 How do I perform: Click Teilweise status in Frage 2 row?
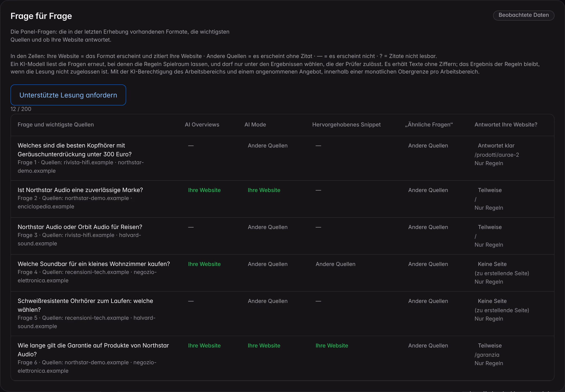[490, 190]
